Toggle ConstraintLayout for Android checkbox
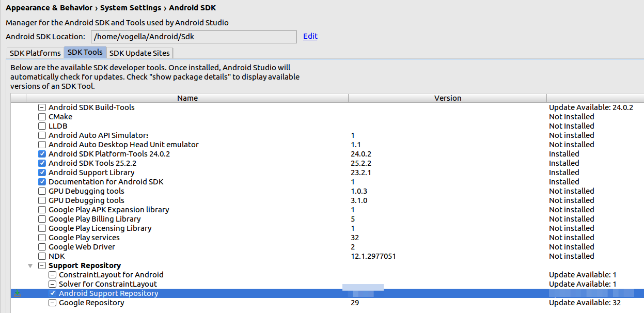 click(52, 275)
